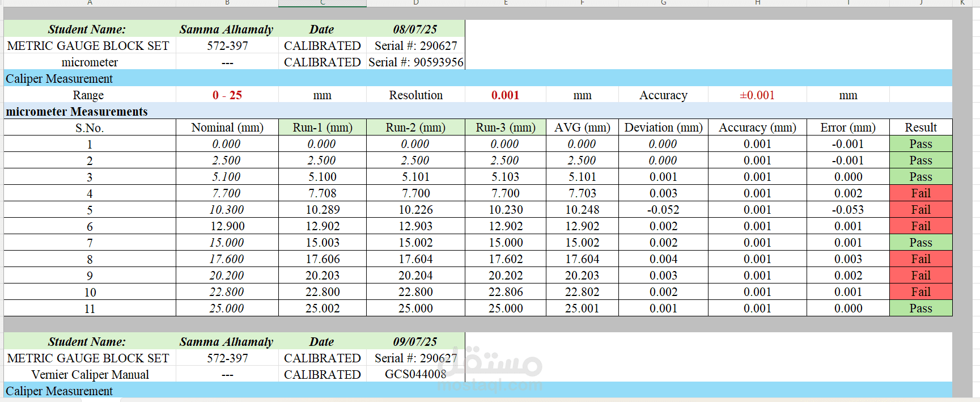Viewport: 980px width, 402px height.
Task: Click the error value -0.053
Action: 848,210
